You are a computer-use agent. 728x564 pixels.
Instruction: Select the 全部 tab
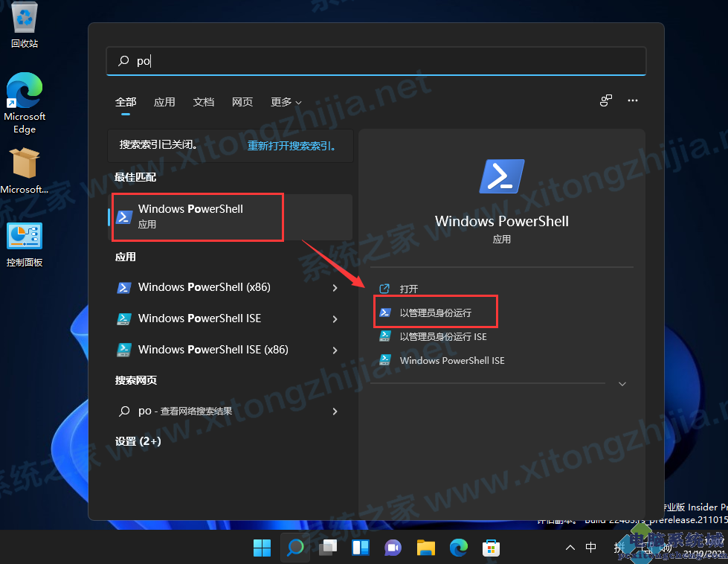click(x=126, y=102)
